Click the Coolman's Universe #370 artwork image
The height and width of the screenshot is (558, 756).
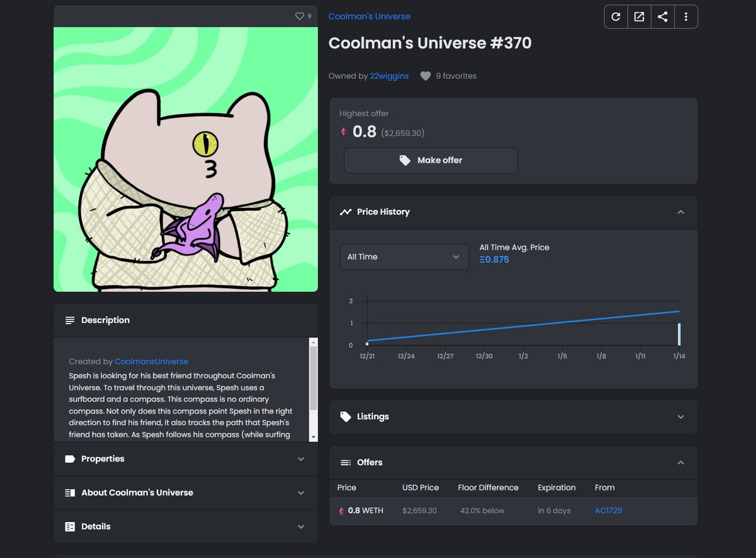click(x=186, y=160)
